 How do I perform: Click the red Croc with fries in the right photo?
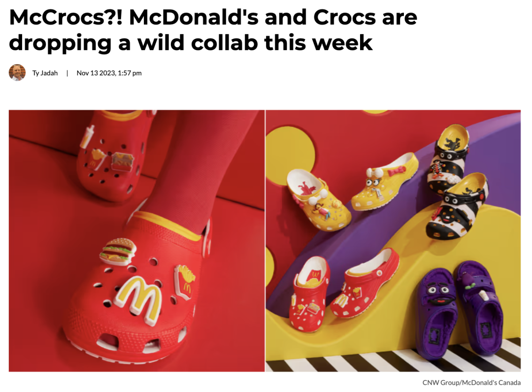(x=364, y=283)
